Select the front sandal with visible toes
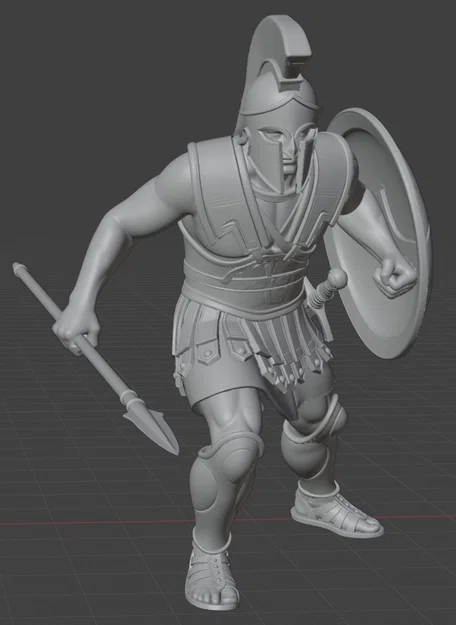The width and height of the screenshot is (456, 625). 210,574
